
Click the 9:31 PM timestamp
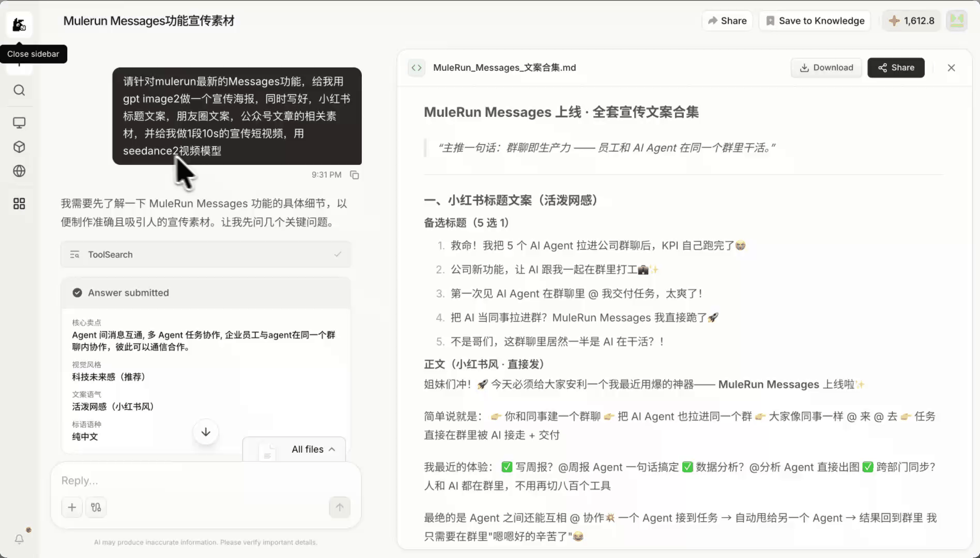tap(326, 175)
